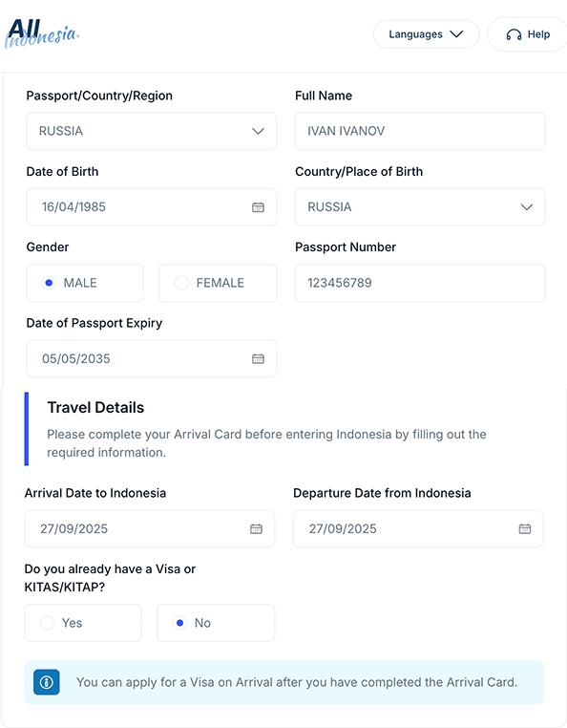Choose Yes for existing Visa or KITAS/KITAP
Screen dimensions: 567x728
(83, 623)
